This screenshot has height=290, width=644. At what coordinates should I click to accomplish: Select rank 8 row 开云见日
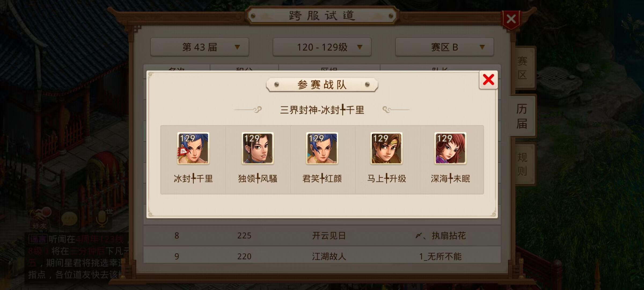322,235
